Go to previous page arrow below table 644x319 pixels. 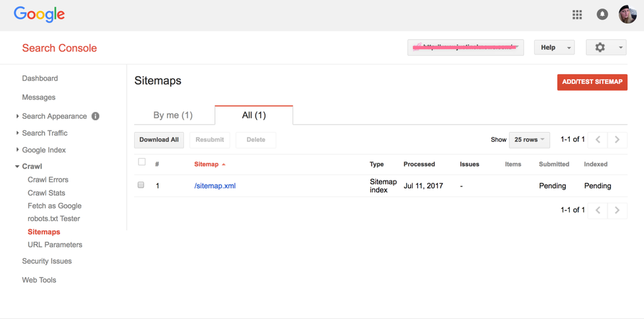coord(598,210)
